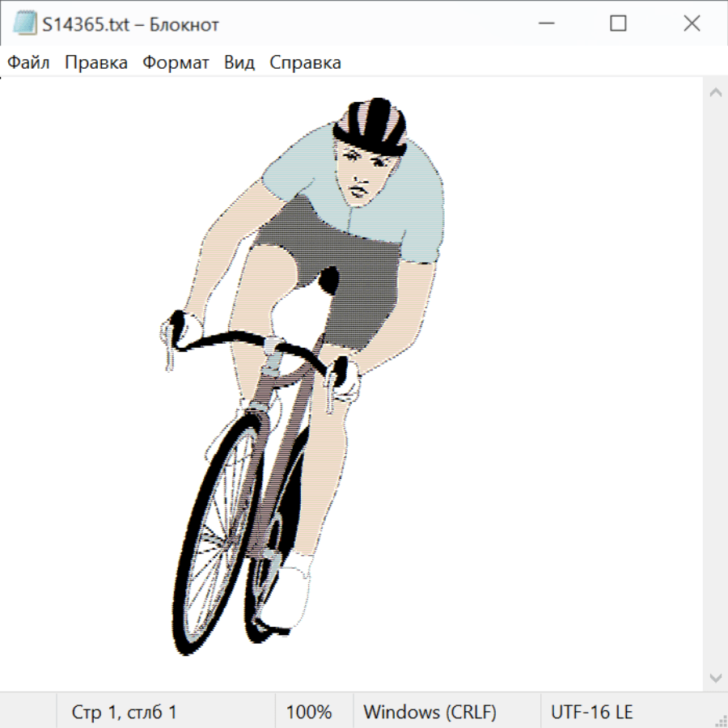
Task: Click the Стр 1, стлб 1 status indicator
Action: click(124, 713)
